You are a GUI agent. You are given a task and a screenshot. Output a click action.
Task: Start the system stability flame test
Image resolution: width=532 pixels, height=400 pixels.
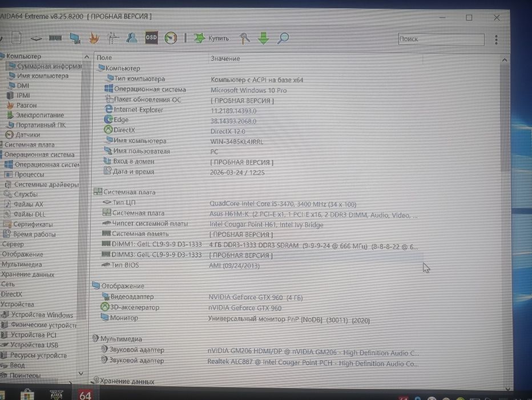click(x=94, y=38)
